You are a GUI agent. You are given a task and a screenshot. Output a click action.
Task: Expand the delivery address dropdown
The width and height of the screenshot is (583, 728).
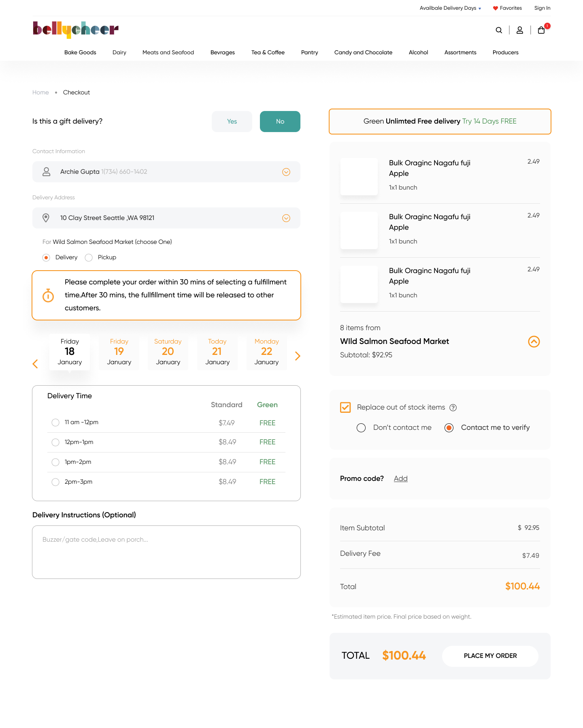point(286,218)
